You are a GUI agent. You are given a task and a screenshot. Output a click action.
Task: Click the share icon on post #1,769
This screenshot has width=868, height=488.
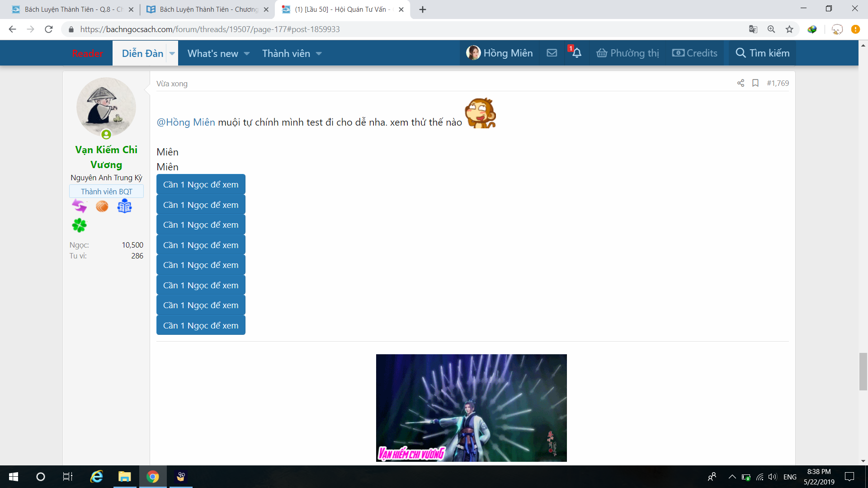tap(741, 83)
